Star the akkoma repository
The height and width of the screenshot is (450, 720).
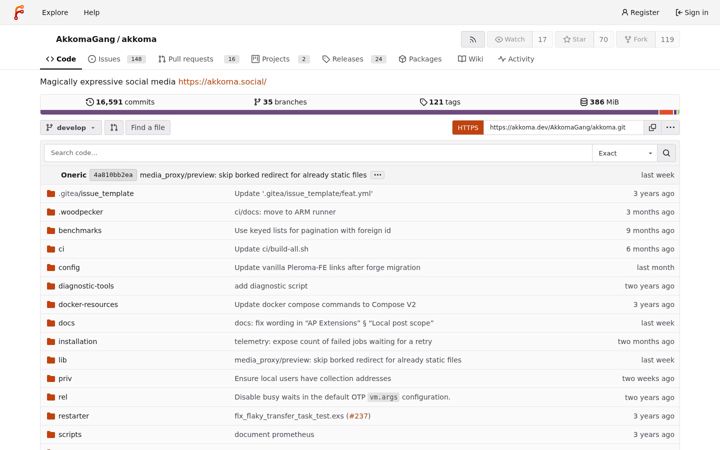(574, 39)
